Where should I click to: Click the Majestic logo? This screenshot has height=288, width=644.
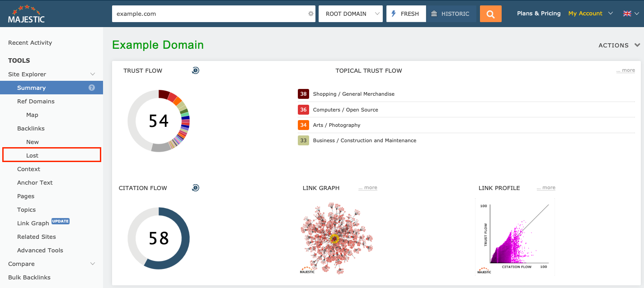26,14
